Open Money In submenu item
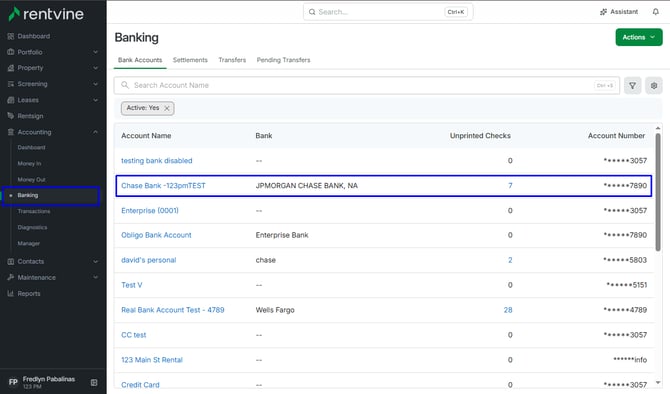Viewport: 670px width, 394px height. [x=29, y=164]
